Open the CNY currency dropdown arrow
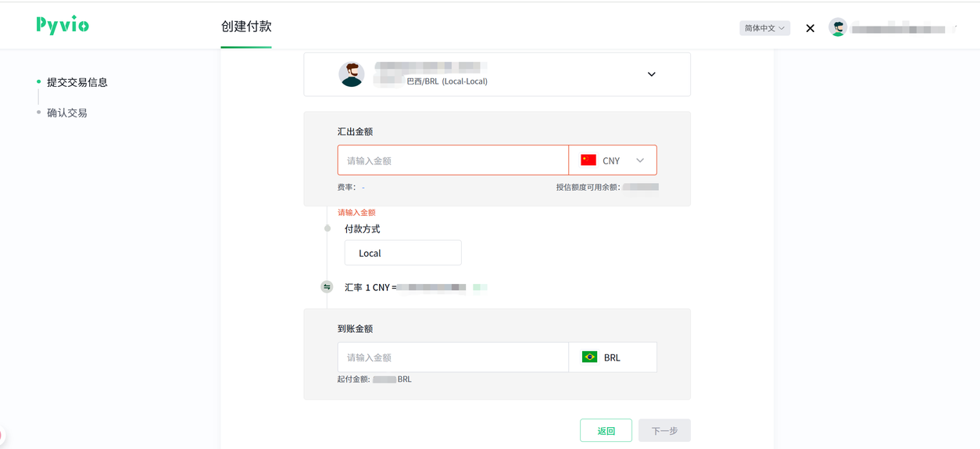 [640, 160]
